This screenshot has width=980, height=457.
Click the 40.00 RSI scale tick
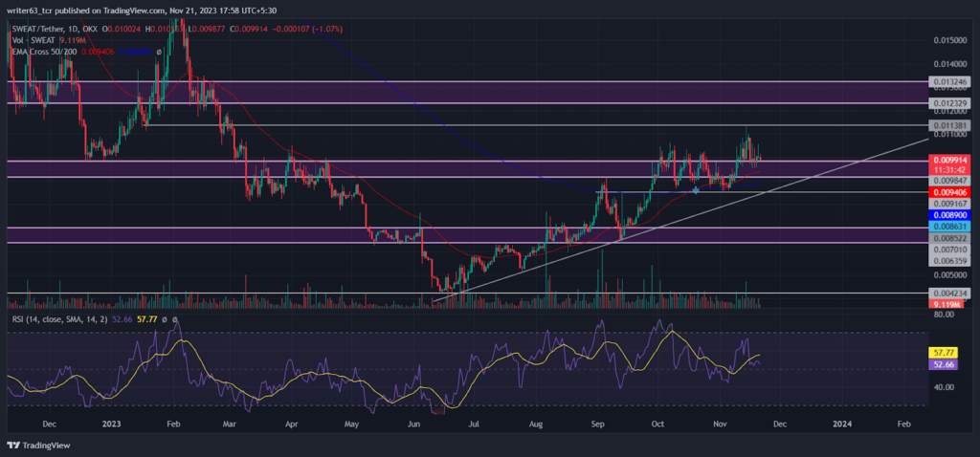(943, 387)
